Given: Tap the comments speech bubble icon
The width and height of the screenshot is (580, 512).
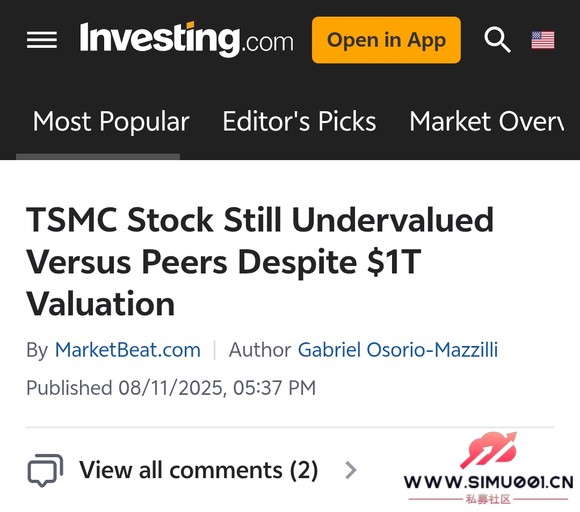Looking at the screenshot, I should [x=45, y=470].
